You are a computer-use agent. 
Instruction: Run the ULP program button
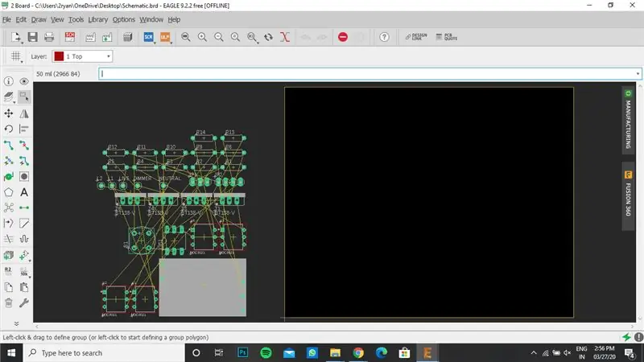click(x=165, y=37)
